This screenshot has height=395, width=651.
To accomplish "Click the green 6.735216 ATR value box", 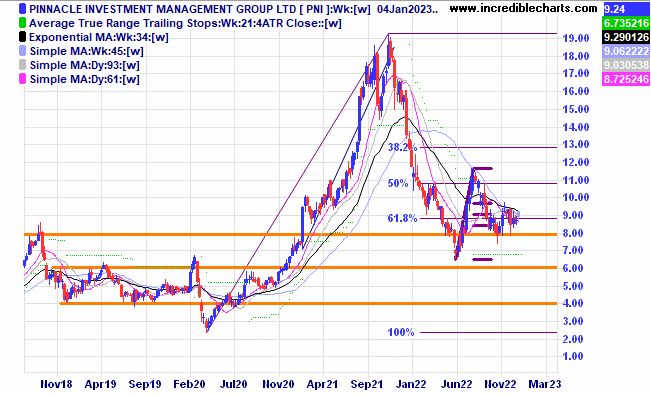I will coord(626,23).
